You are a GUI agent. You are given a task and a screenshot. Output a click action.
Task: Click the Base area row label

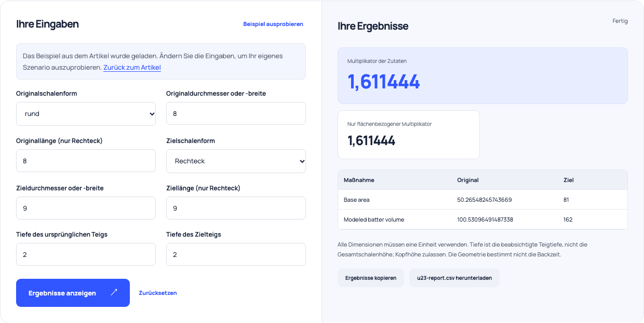(357, 200)
